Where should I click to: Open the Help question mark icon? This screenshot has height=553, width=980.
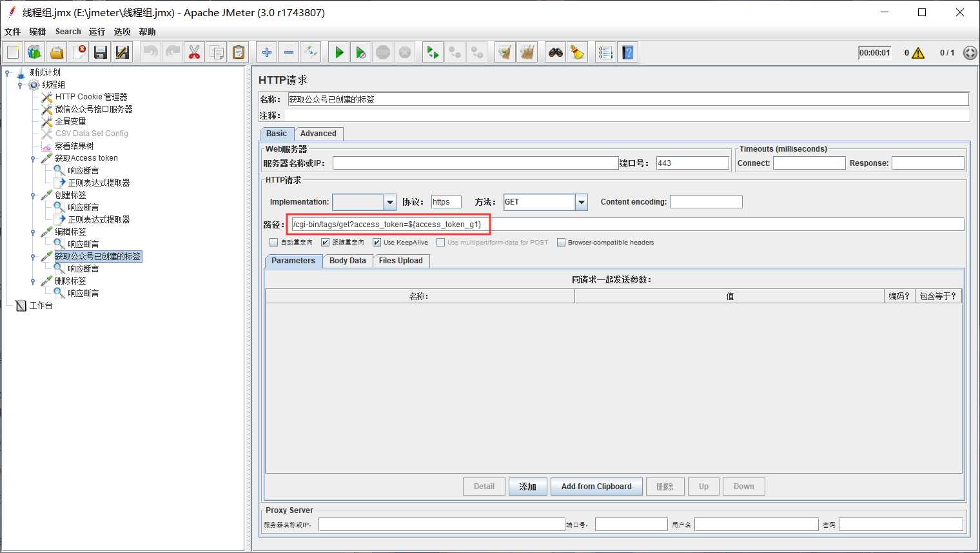coord(627,52)
